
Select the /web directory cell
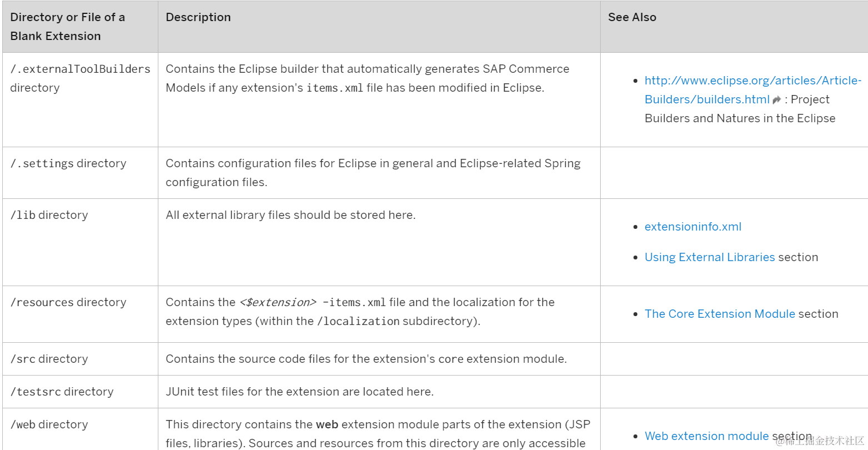coord(80,429)
